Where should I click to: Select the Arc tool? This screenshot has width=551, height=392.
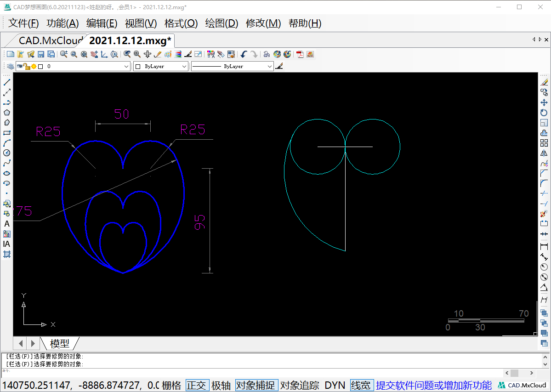tap(7, 143)
